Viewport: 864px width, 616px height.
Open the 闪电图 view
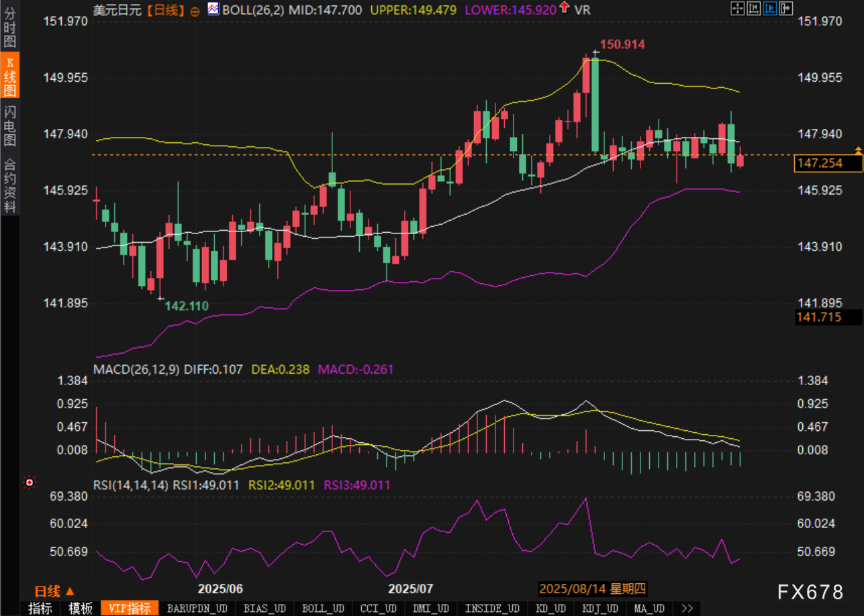click(9, 125)
